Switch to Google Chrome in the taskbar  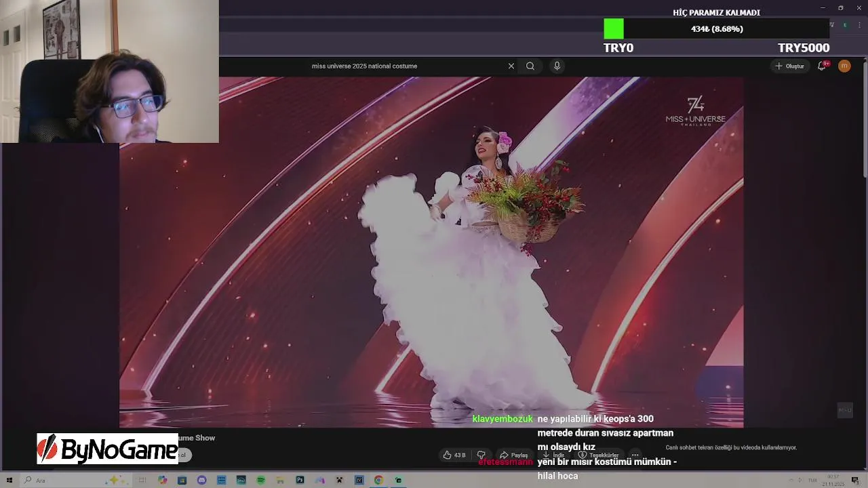(x=378, y=480)
